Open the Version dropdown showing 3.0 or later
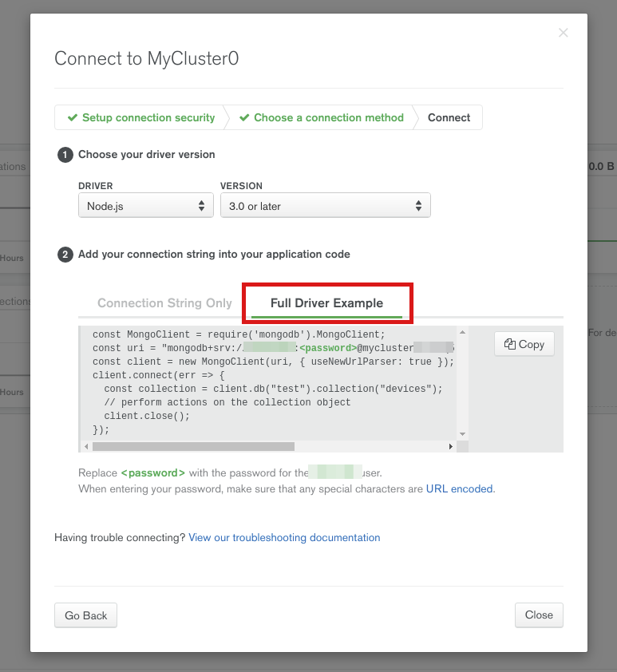Viewport: 617px width, 672px height. [325, 206]
